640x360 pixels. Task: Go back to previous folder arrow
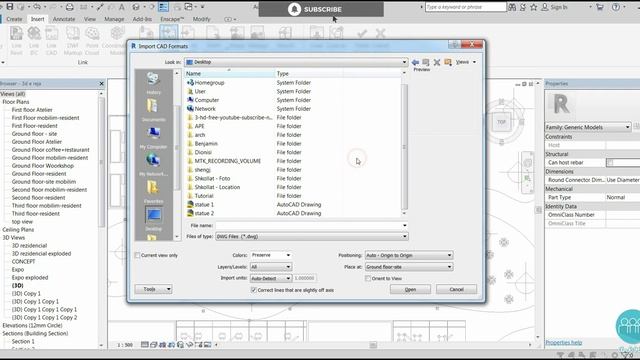click(416, 62)
